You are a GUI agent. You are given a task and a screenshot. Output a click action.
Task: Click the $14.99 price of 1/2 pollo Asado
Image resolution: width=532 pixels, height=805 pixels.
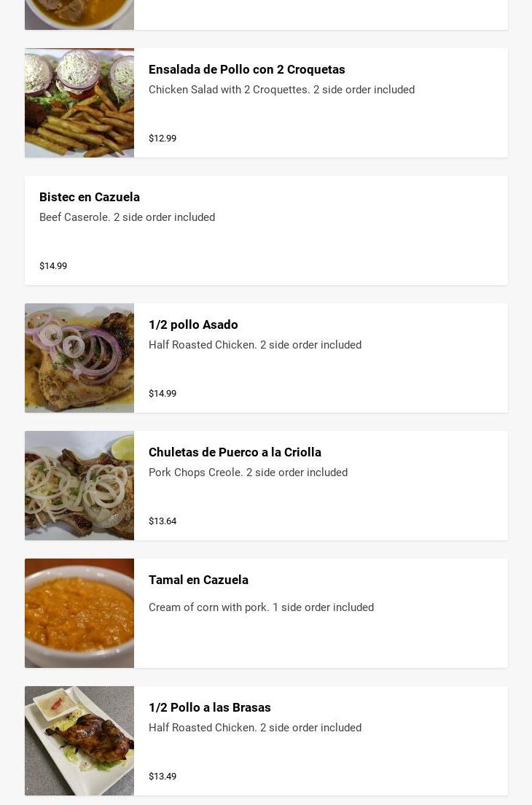163,394
